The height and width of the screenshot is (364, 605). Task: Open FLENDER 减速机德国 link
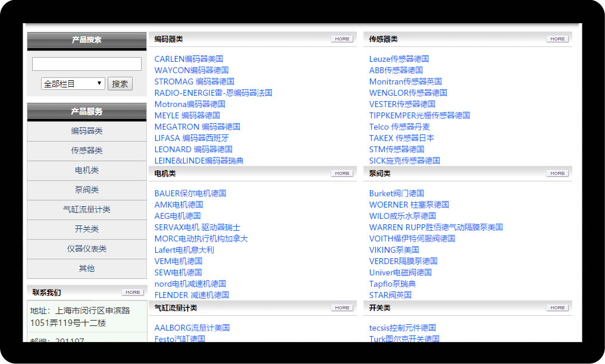192,296
